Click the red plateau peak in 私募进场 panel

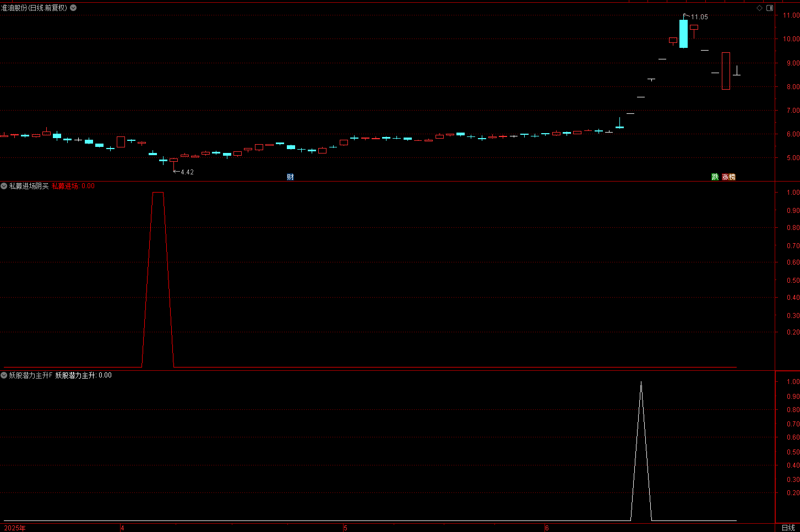(x=158, y=193)
